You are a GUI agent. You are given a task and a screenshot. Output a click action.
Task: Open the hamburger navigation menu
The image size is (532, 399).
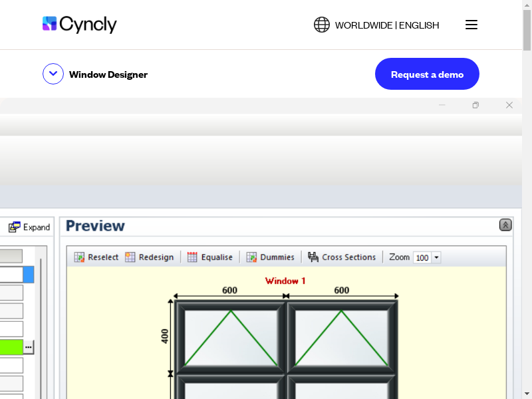pos(471,25)
